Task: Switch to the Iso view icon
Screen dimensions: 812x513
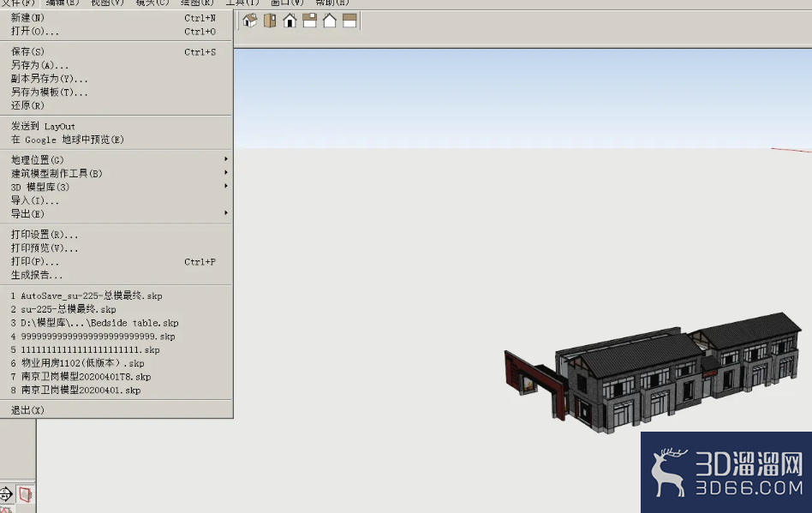Action: click(249, 21)
